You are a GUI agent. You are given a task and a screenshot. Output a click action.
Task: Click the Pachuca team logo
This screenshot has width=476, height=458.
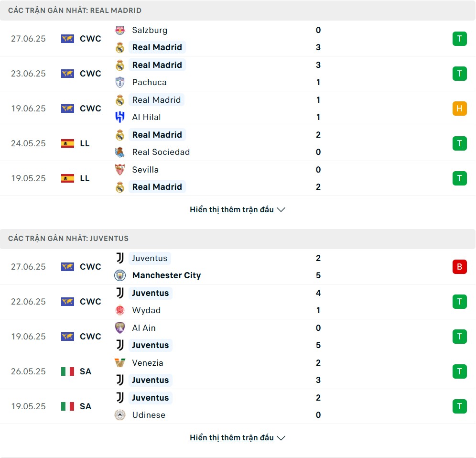click(120, 82)
